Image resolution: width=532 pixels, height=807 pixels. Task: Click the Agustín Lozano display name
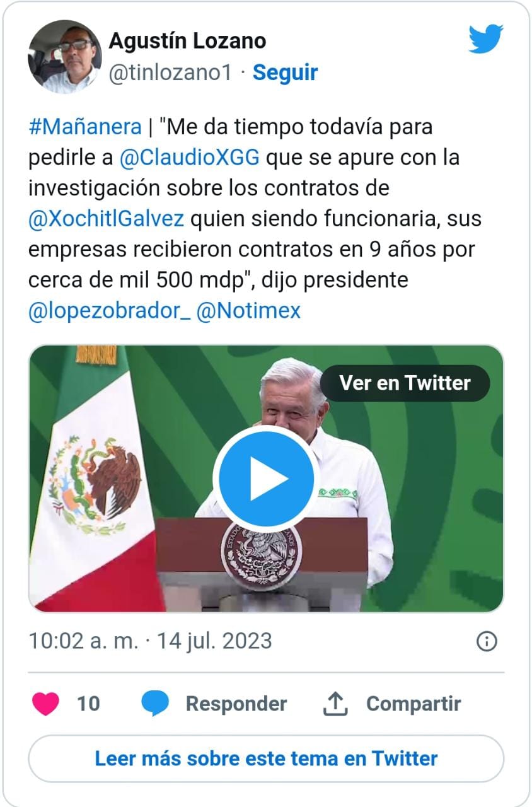pos(187,41)
